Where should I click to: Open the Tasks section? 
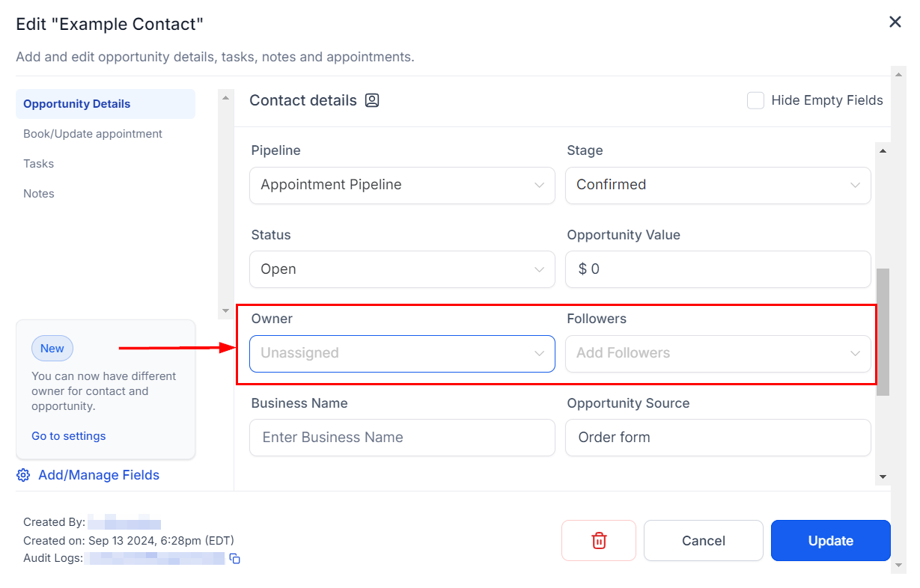point(39,164)
